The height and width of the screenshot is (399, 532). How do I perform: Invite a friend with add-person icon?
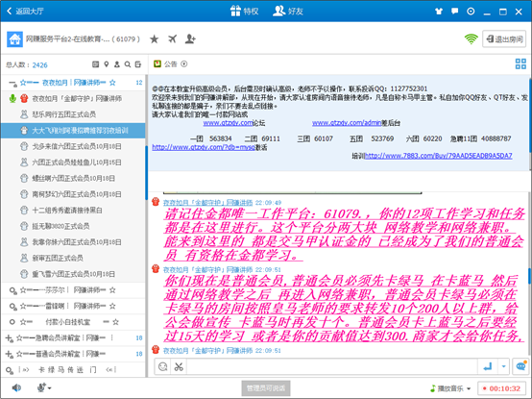click(190, 38)
